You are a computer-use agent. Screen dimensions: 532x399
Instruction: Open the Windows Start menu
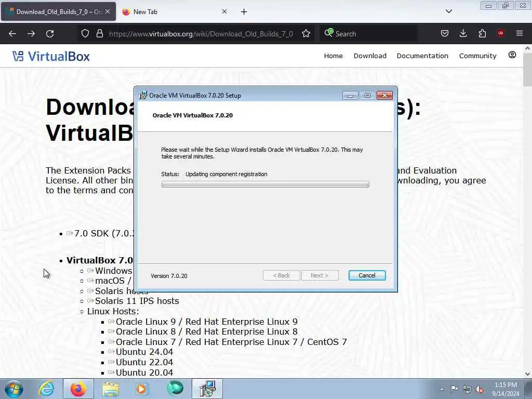(14, 389)
